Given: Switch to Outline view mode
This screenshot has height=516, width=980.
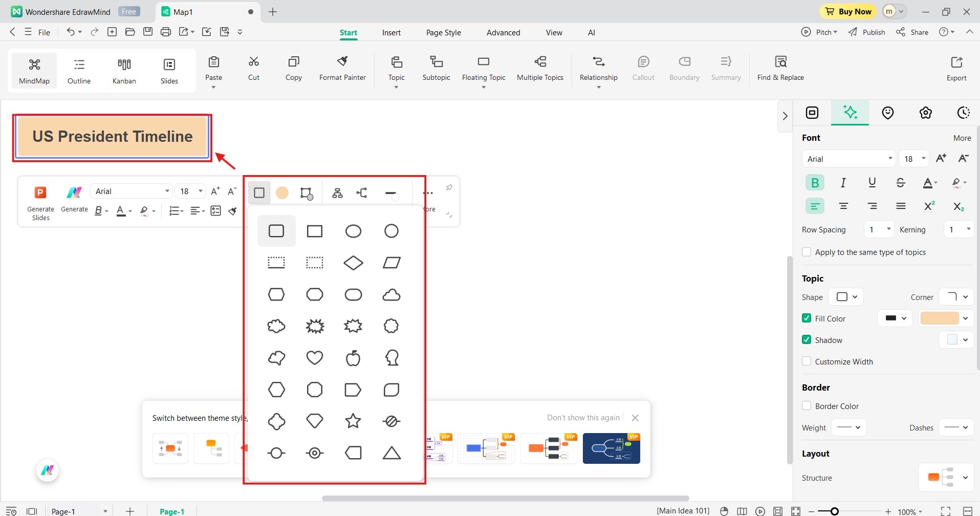Looking at the screenshot, I should click(x=79, y=70).
